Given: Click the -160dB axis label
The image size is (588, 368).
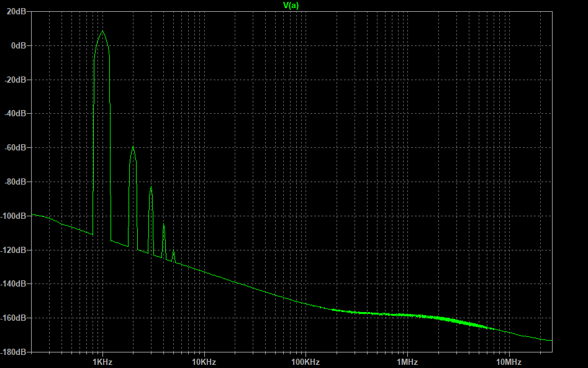Looking at the screenshot, I should pos(14,318).
